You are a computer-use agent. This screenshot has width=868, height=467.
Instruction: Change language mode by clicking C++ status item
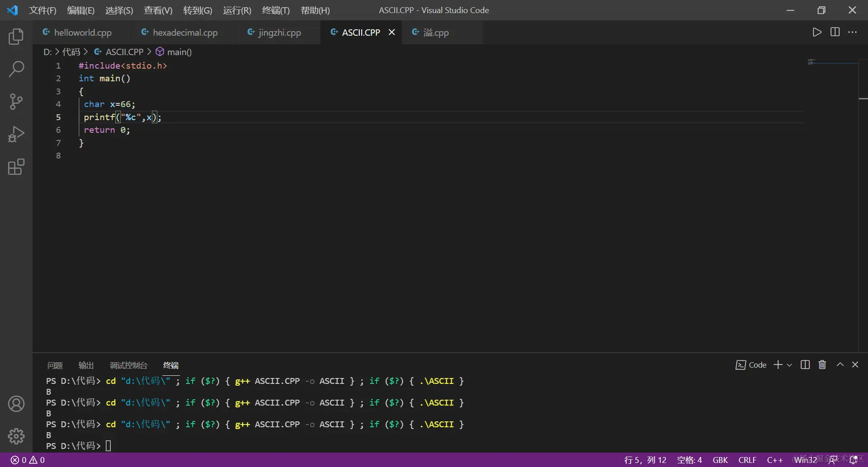(x=774, y=460)
